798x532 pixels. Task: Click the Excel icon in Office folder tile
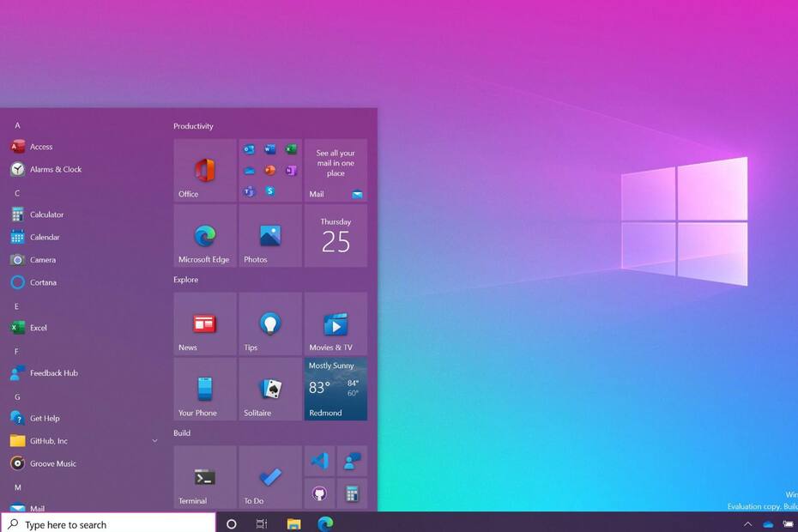click(291, 149)
